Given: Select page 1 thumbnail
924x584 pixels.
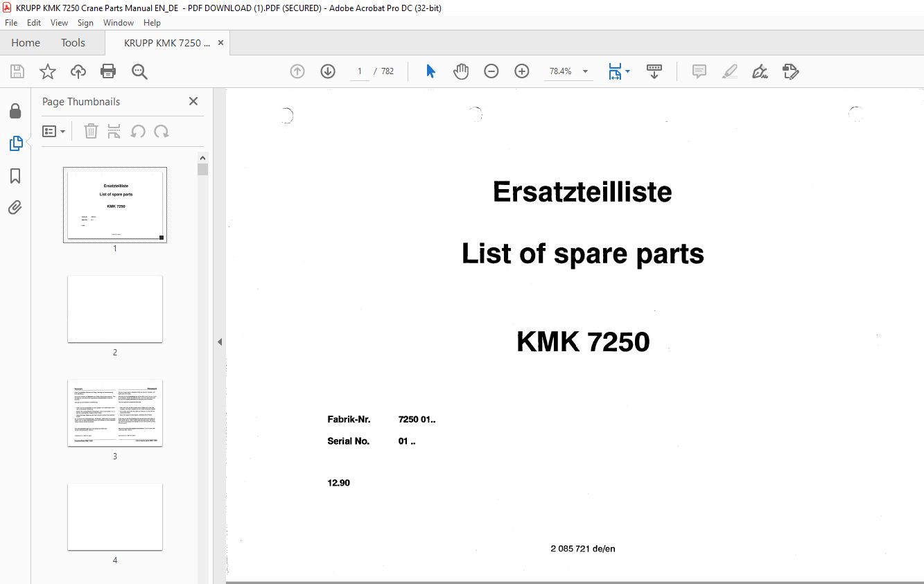Looking at the screenshot, I should click(x=115, y=205).
